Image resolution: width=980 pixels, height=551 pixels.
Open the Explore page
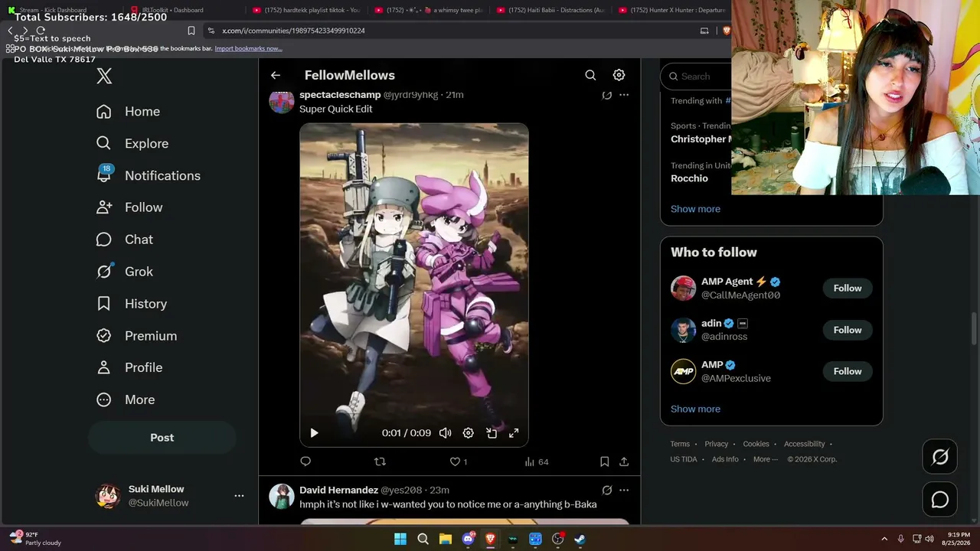pos(132,144)
